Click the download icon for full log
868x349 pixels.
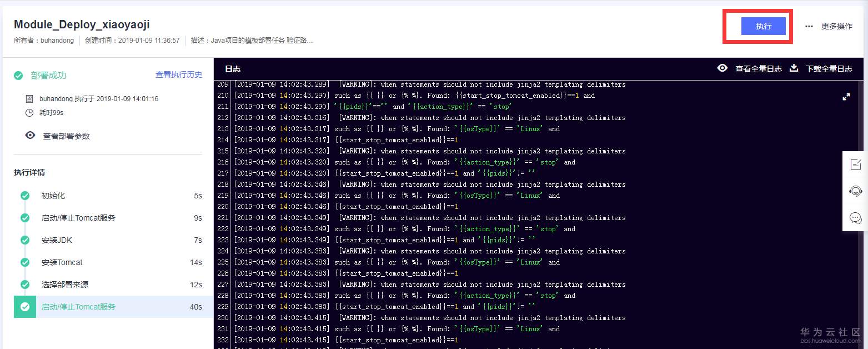coord(794,68)
